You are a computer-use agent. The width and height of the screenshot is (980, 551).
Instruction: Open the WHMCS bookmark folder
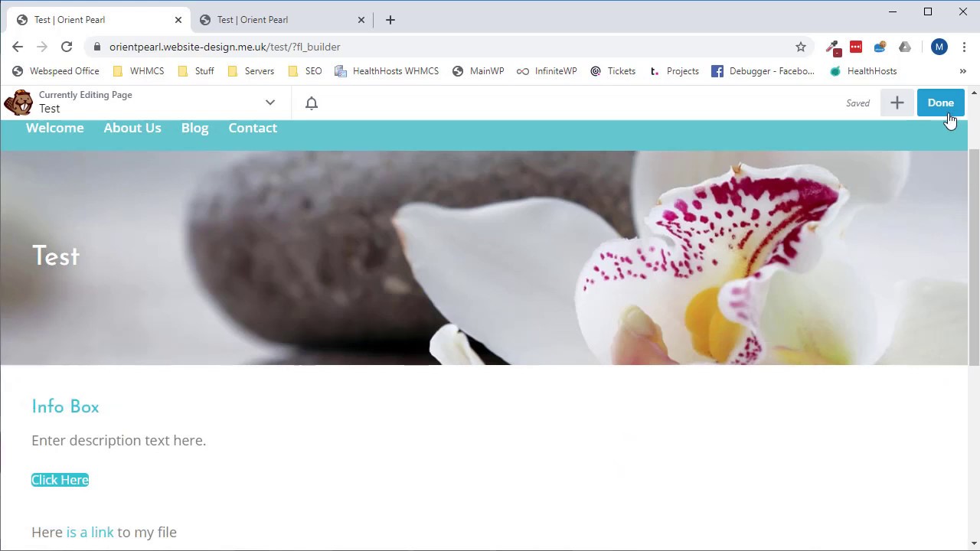coord(139,71)
